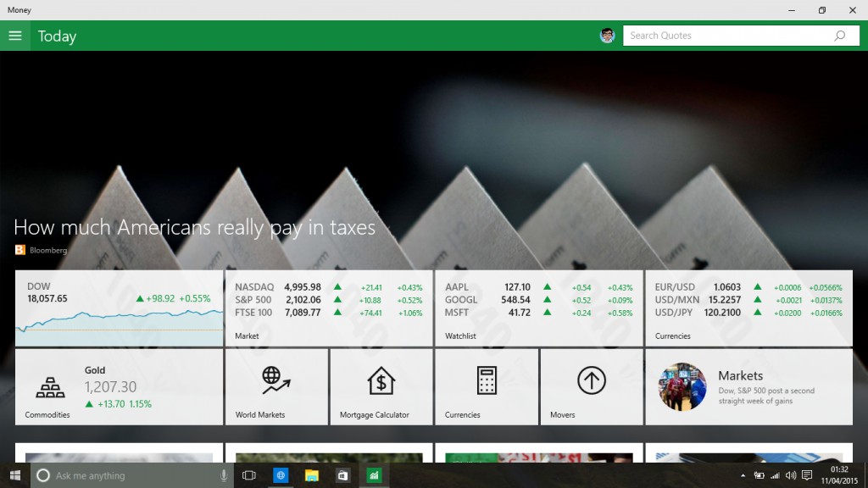The height and width of the screenshot is (488, 868).
Task: Open the Currencies label in rates tile
Action: click(672, 335)
